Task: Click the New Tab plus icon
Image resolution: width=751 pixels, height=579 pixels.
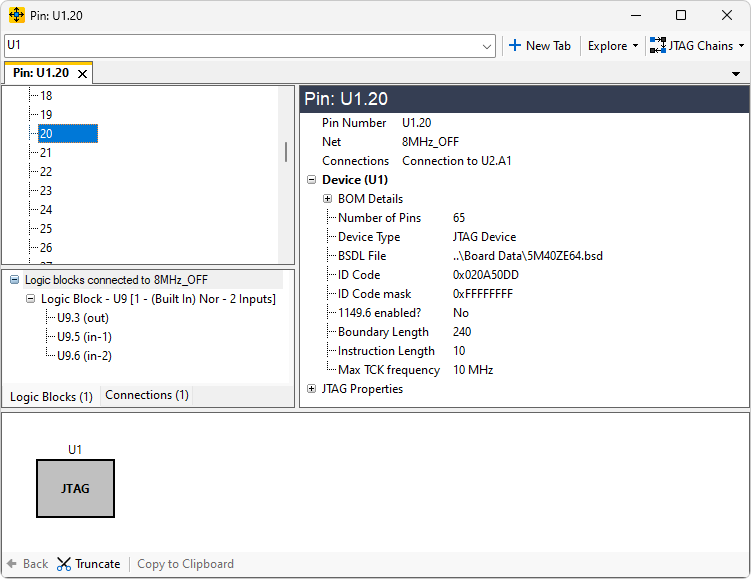Action: click(515, 46)
